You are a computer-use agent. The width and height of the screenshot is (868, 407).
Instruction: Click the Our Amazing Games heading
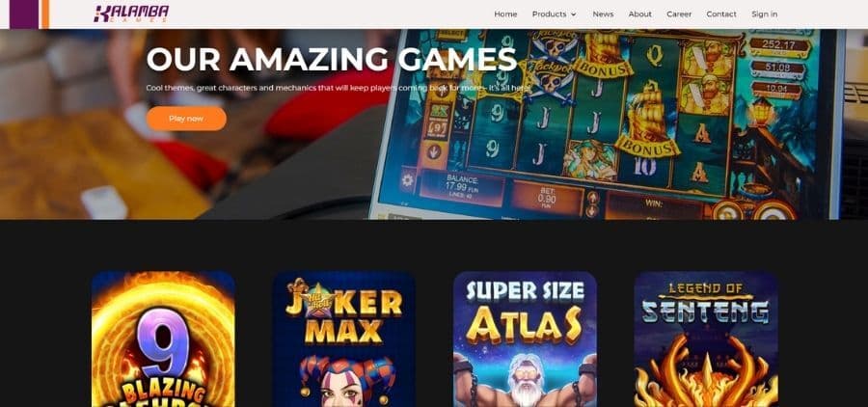coord(332,59)
